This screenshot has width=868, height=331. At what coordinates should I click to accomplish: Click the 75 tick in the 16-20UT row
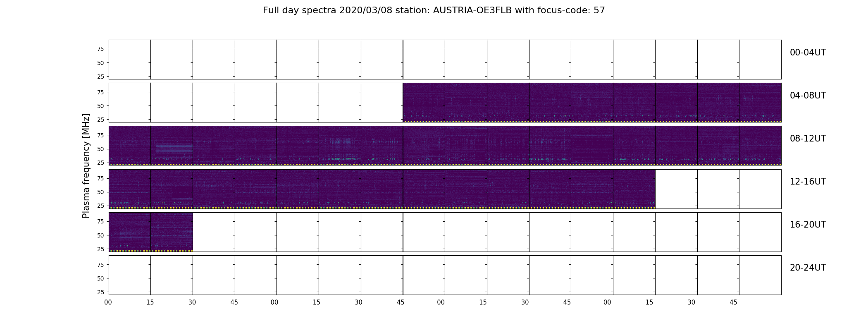pyautogui.click(x=100, y=222)
